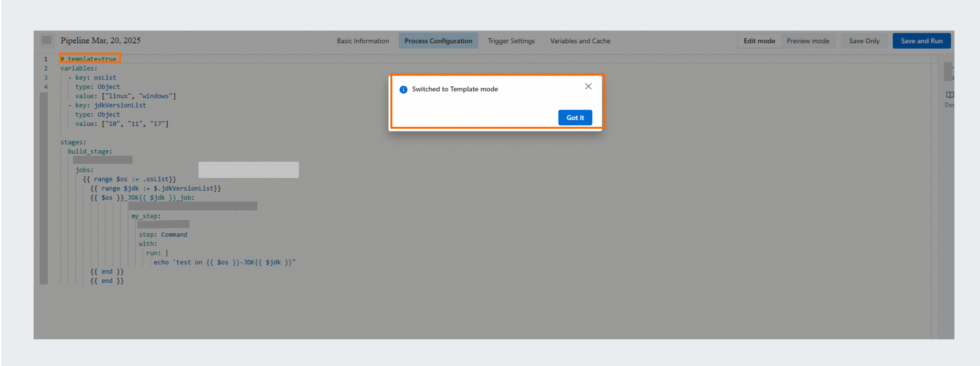Click the echo command line in the script
Image resolution: width=980 pixels, height=366 pixels.
(224, 262)
